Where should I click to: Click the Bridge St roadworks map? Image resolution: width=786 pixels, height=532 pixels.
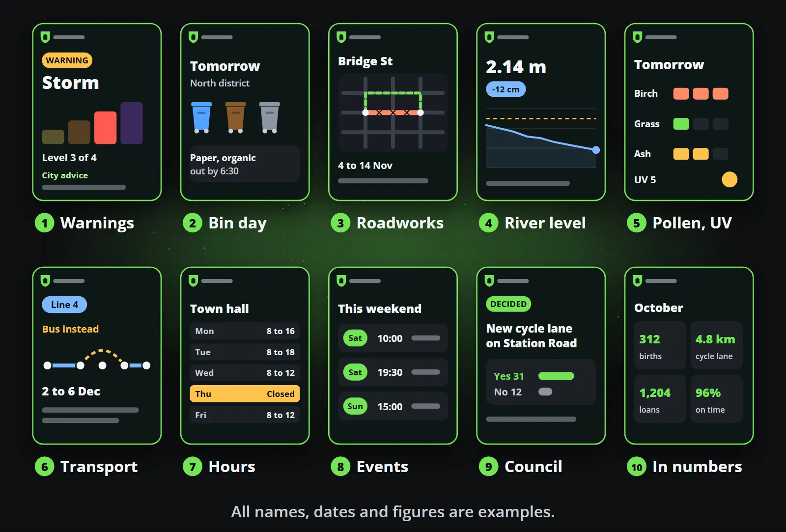393,112
